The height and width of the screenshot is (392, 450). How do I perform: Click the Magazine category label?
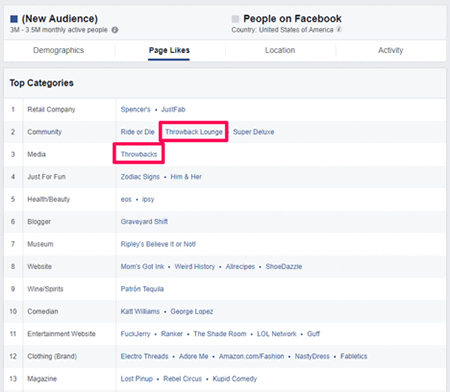click(42, 379)
